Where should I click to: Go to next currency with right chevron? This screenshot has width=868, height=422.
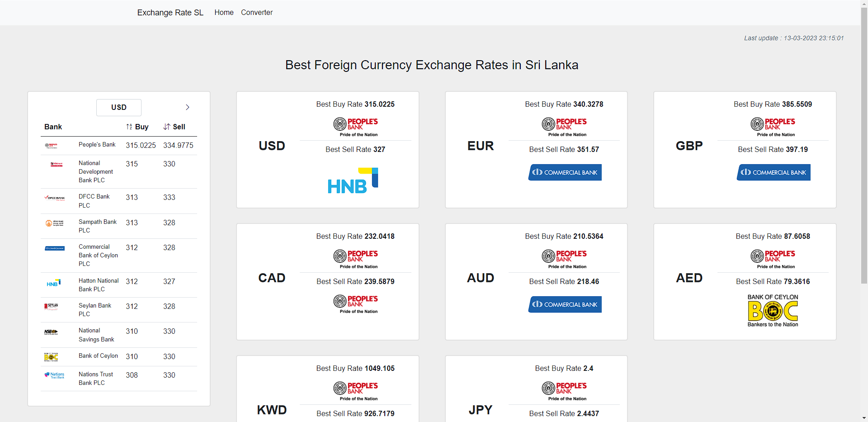pyautogui.click(x=187, y=107)
